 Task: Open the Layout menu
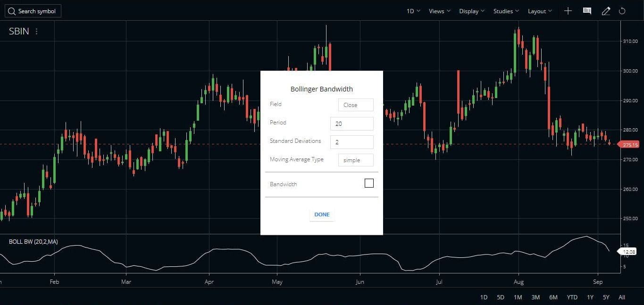coord(539,10)
